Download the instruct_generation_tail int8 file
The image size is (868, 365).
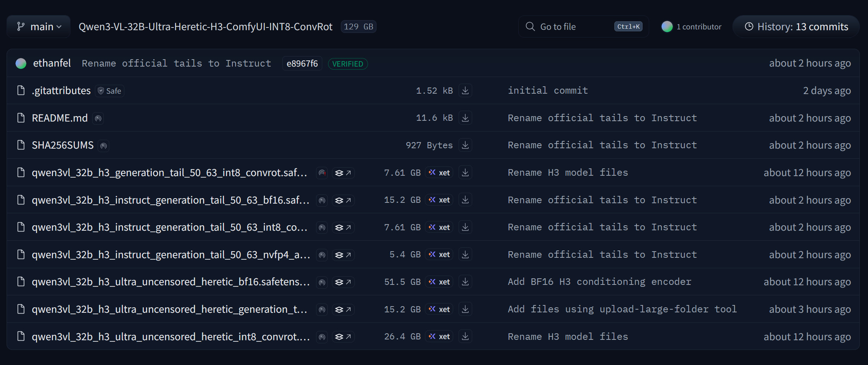pyautogui.click(x=465, y=227)
